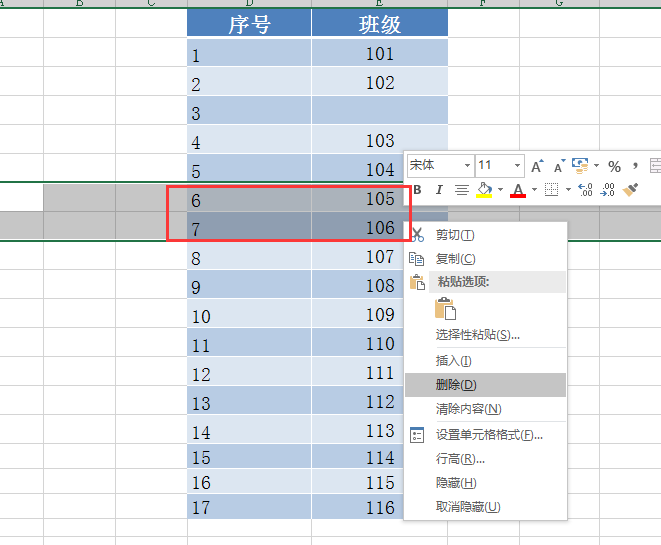Select the 班级 header cell

[x=380, y=23]
